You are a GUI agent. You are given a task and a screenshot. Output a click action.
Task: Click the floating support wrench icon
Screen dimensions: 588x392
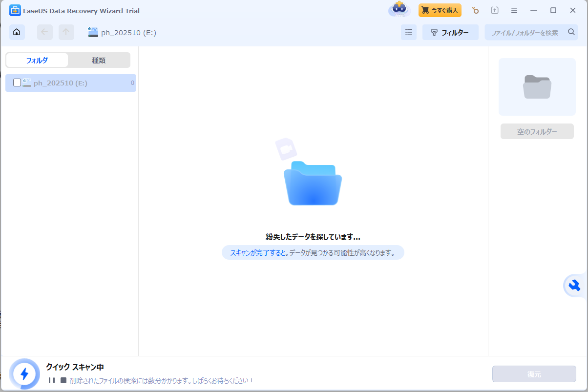pyautogui.click(x=575, y=286)
